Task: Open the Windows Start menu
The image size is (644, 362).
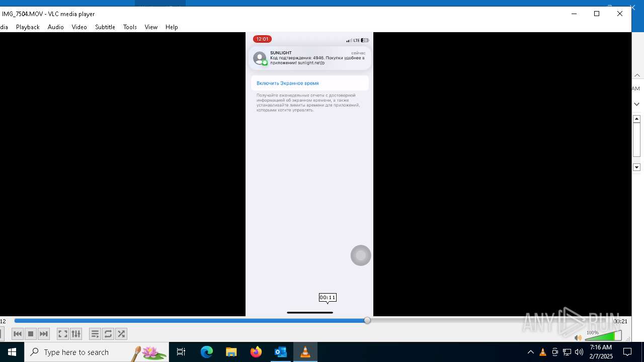Action: 12,352
